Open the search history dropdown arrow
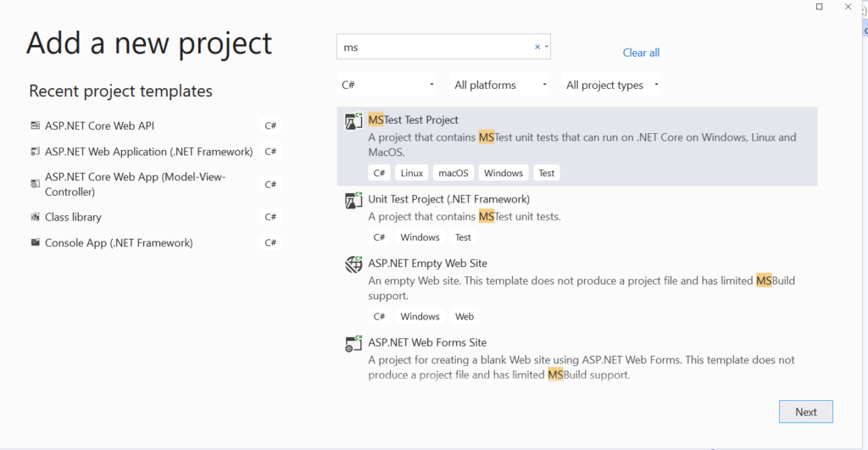 [x=547, y=47]
